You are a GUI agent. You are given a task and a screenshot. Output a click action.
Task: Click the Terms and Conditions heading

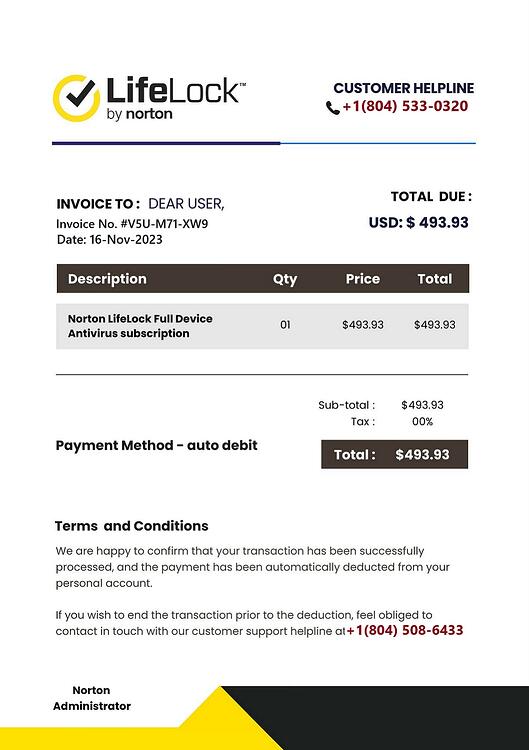(132, 526)
